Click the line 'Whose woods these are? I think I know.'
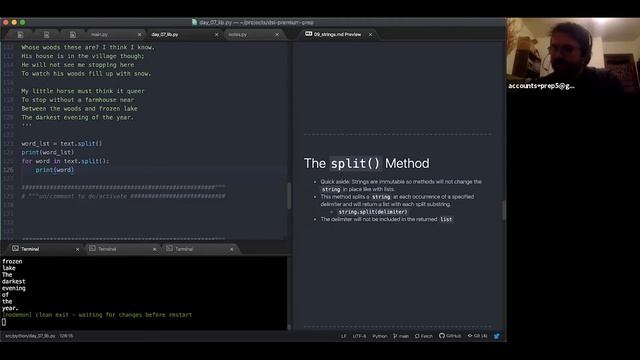The image size is (640, 360). click(x=88, y=47)
